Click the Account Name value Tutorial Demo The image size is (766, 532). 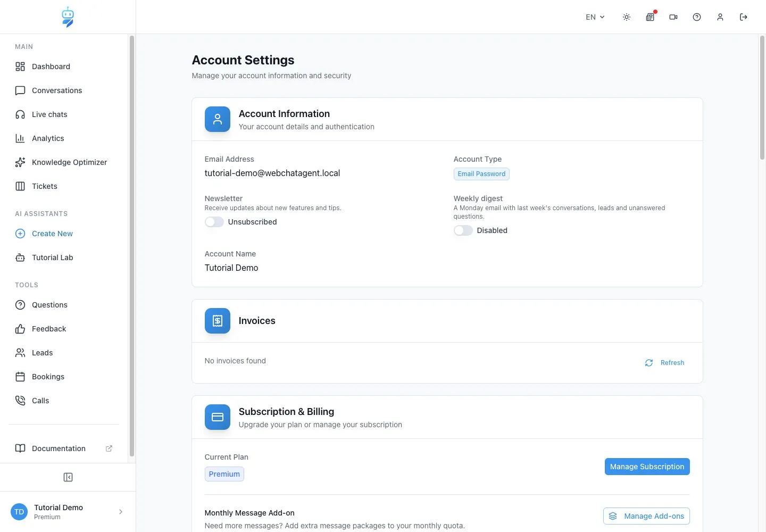click(231, 268)
